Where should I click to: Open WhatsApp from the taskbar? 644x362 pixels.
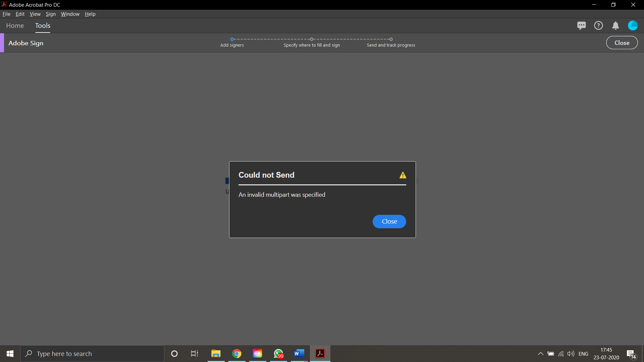(278, 353)
